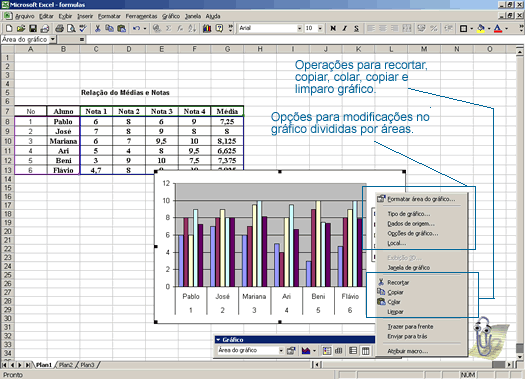Click the Undo arrow icon
Screen dimensions: 525x379
(136, 28)
